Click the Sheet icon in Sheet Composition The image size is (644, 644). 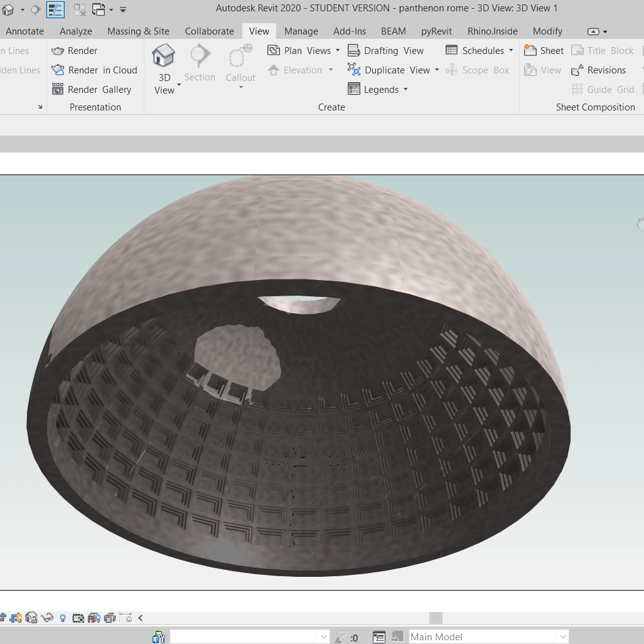pyautogui.click(x=530, y=51)
